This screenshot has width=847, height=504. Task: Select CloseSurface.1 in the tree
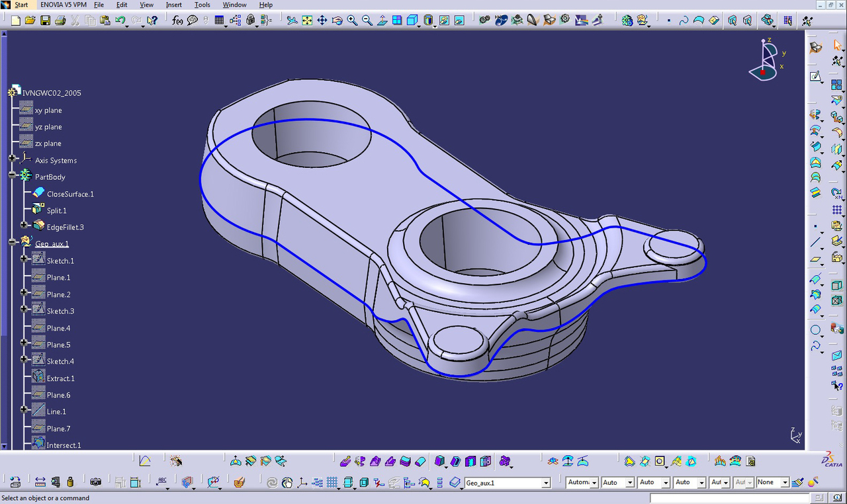click(x=70, y=194)
